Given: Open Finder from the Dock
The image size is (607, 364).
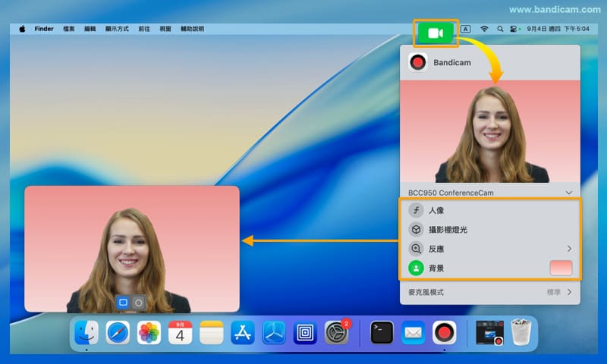Looking at the screenshot, I should (86, 332).
